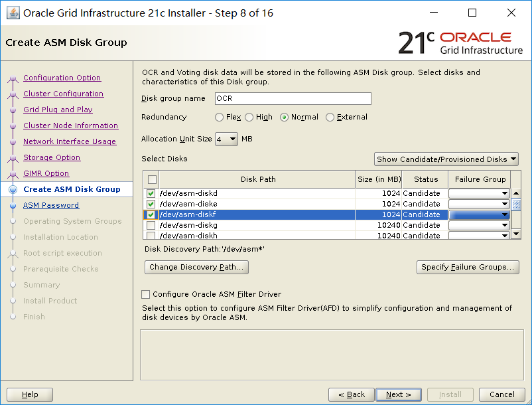The image size is (532, 405).
Task: Open Failure Group dropdown for /dev/asm-diske
Action: (479, 204)
